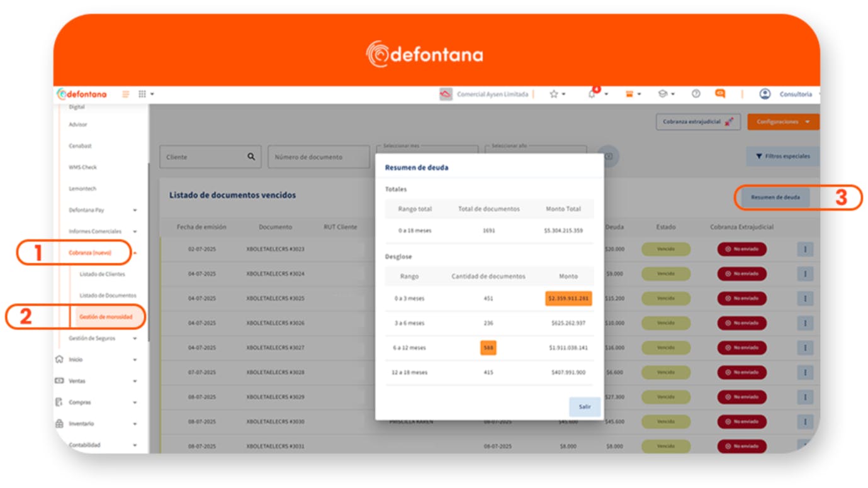Click Salir to close the debt summary
This screenshot has width=868, height=488.
(585, 407)
